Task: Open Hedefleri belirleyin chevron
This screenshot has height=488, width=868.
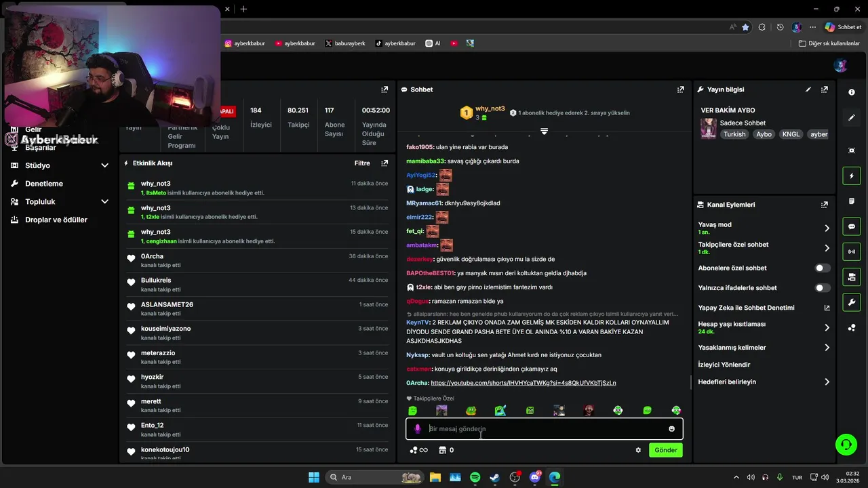Action: [x=827, y=382]
